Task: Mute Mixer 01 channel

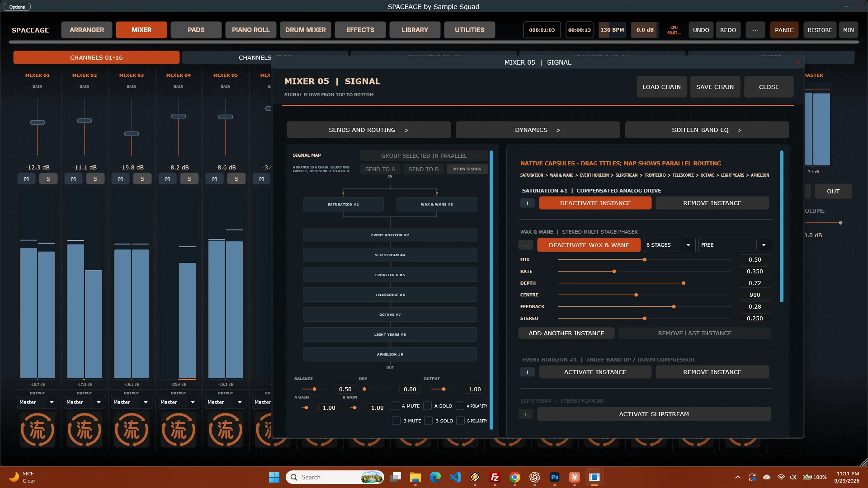Action: pos(26,178)
